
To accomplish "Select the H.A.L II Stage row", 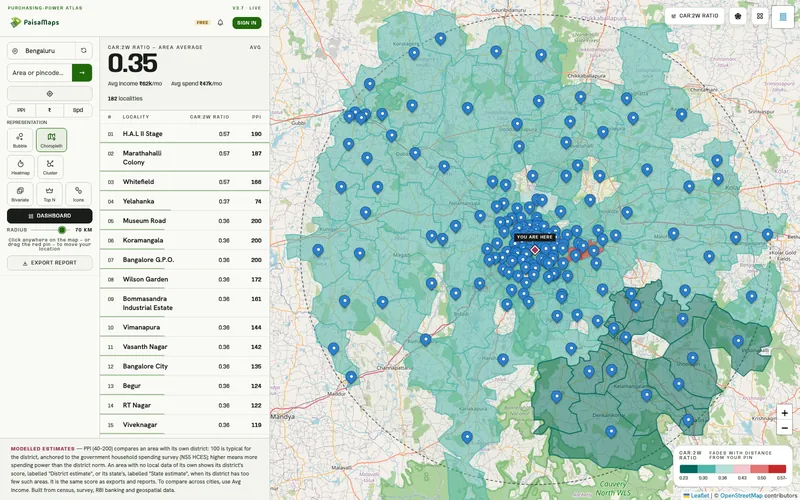I will [x=184, y=134].
